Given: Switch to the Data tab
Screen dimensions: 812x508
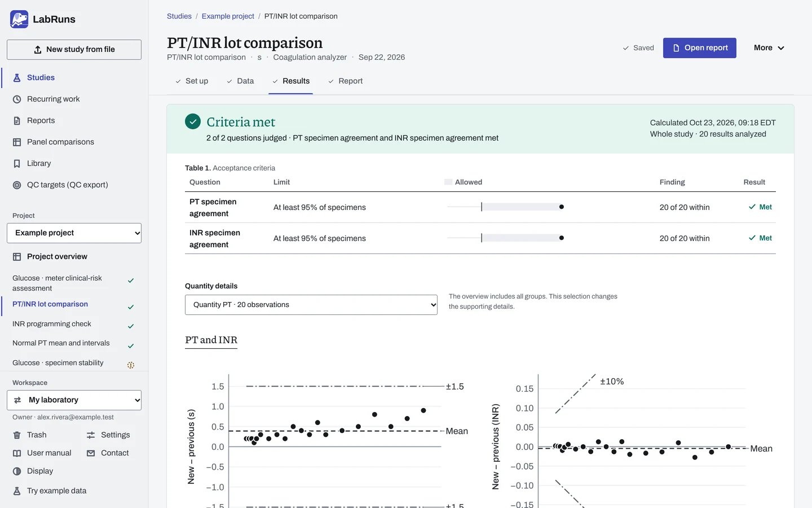Looking at the screenshot, I should (240, 81).
